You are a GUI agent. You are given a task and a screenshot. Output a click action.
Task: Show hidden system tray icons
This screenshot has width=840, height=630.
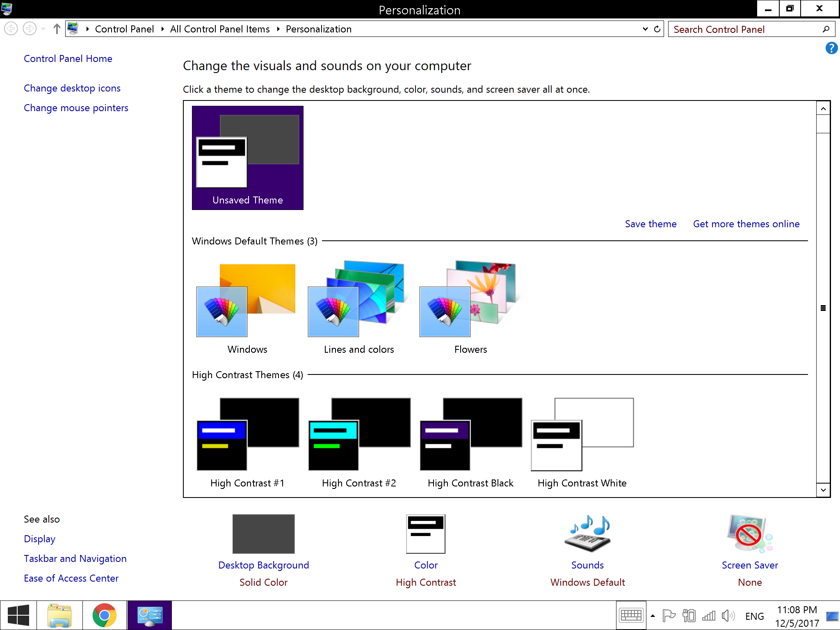pyautogui.click(x=653, y=616)
